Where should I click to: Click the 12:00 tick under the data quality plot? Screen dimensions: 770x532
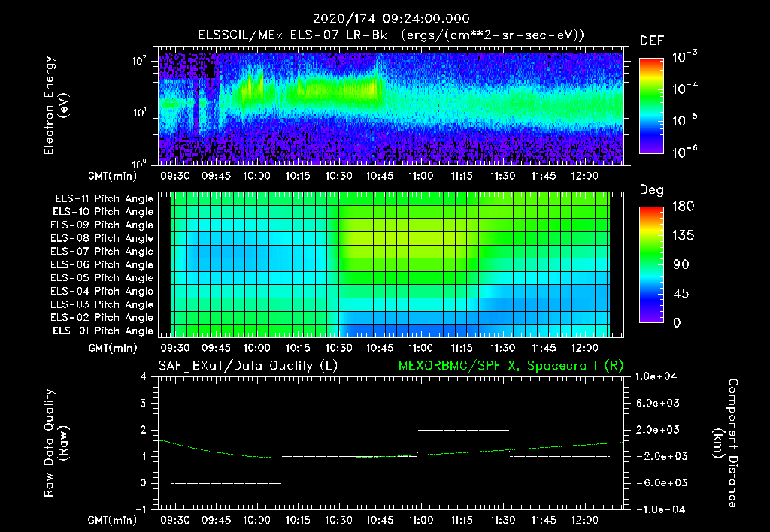(584, 520)
